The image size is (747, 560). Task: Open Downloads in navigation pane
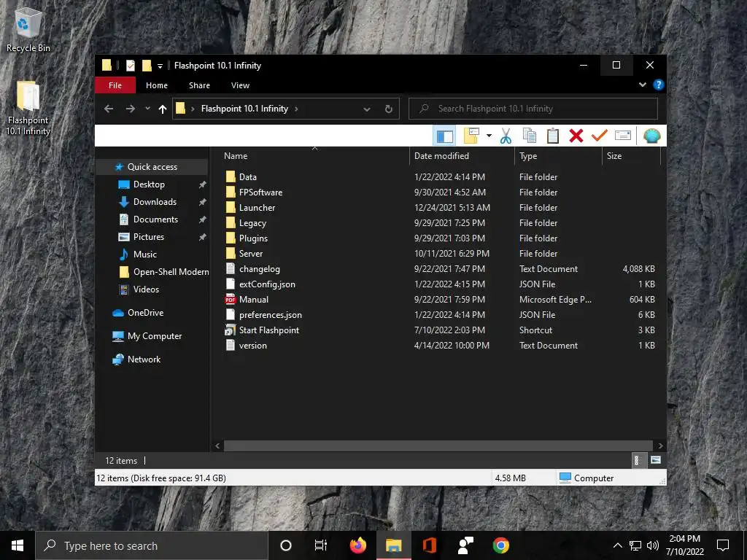coord(155,202)
